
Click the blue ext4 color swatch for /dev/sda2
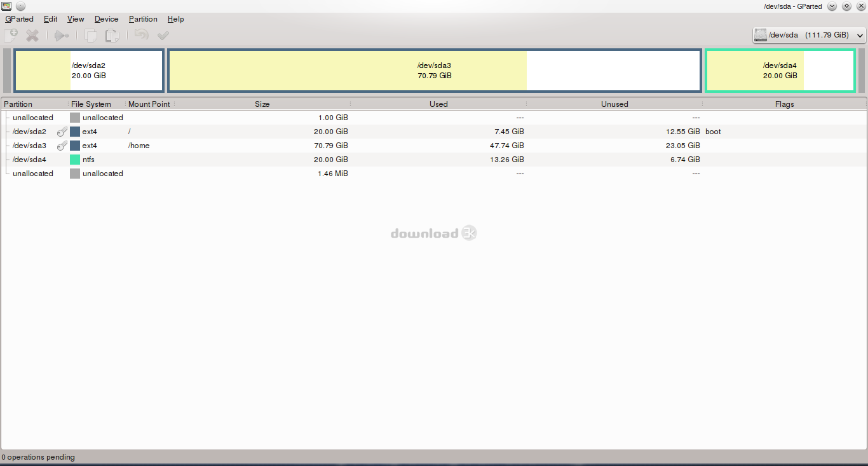75,132
